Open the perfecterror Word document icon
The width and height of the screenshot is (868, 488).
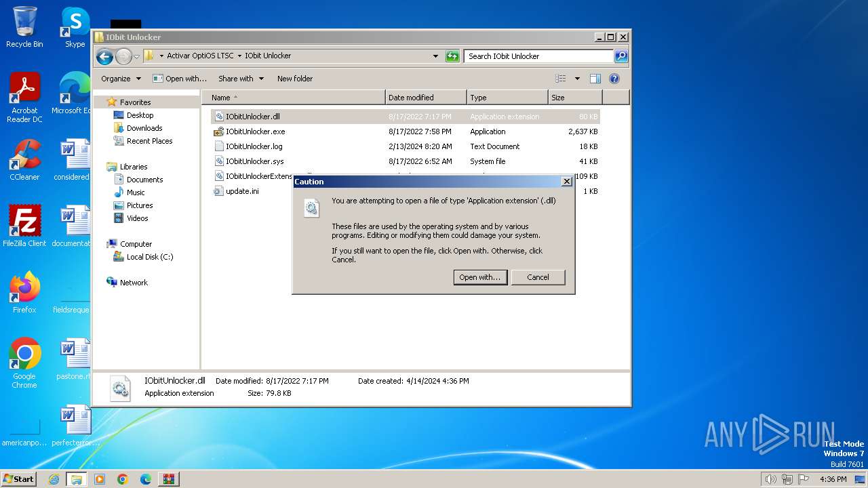[75, 426]
